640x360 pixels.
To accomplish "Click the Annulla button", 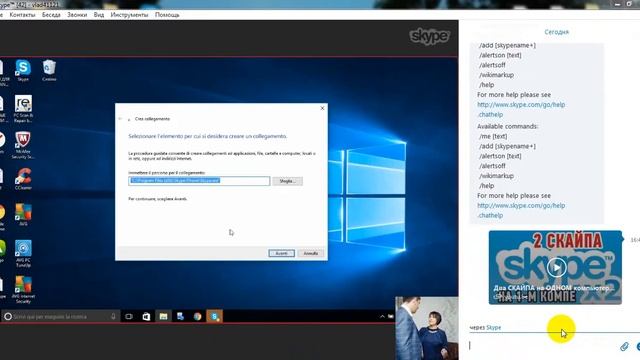I will [311, 253].
